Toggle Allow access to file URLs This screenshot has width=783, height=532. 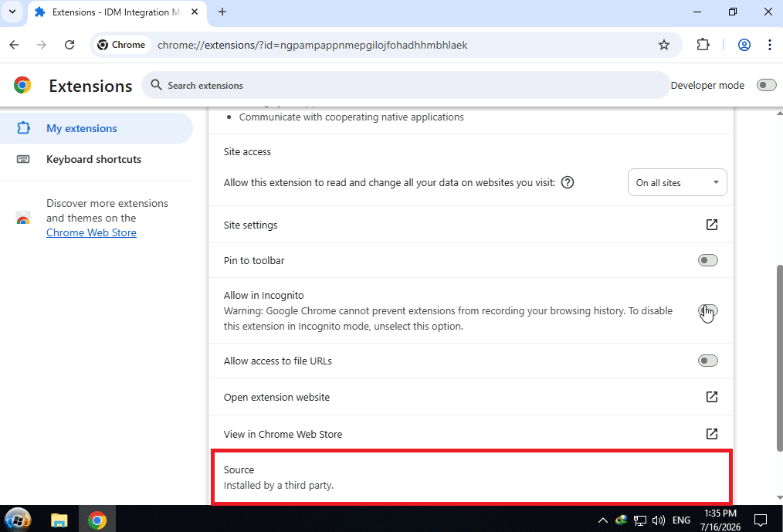point(707,361)
